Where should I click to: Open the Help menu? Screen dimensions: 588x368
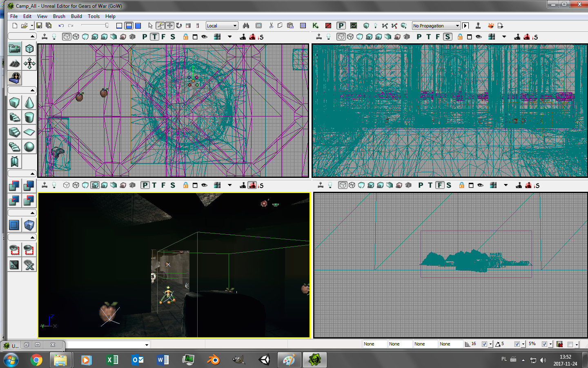click(110, 16)
